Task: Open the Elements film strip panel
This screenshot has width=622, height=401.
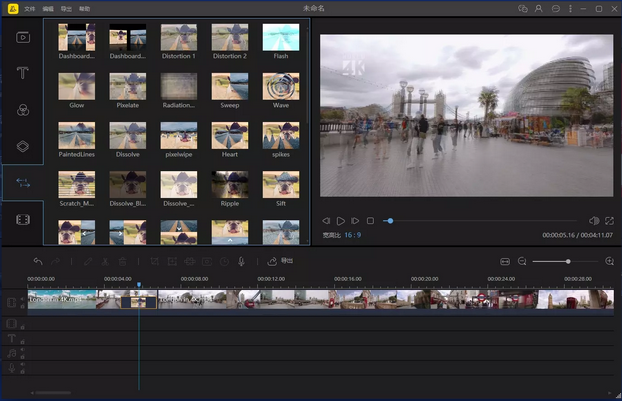Action: pyautogui.click(x=22, y=218)
